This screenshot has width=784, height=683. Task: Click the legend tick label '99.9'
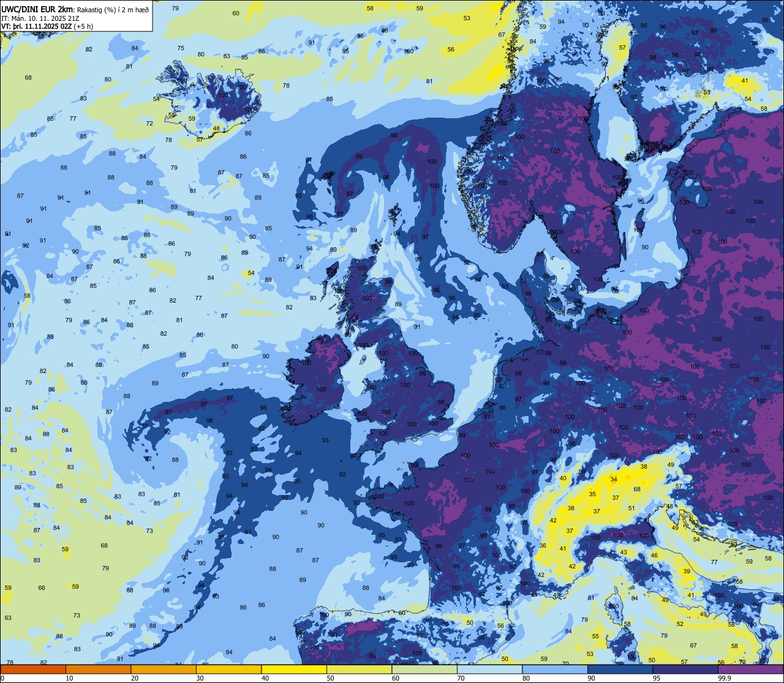725,678
